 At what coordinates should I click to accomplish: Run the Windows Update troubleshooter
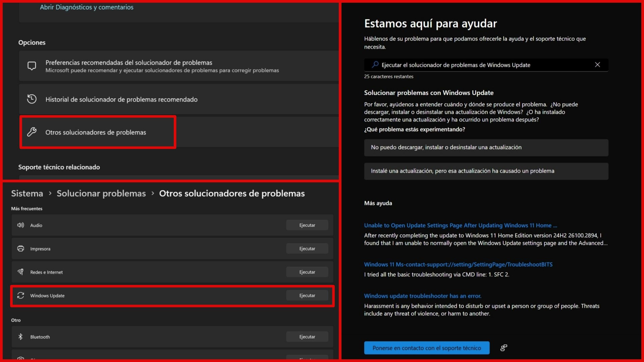307,295
